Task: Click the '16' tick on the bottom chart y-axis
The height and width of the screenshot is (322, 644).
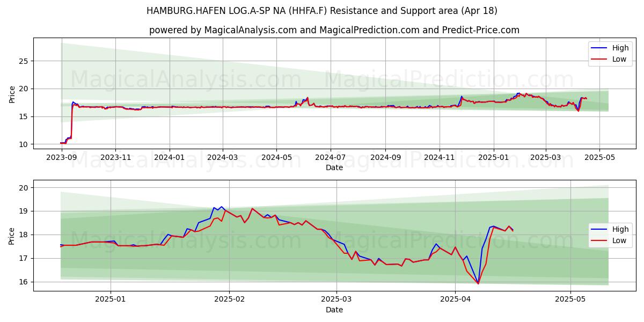Action: (24, 282)
